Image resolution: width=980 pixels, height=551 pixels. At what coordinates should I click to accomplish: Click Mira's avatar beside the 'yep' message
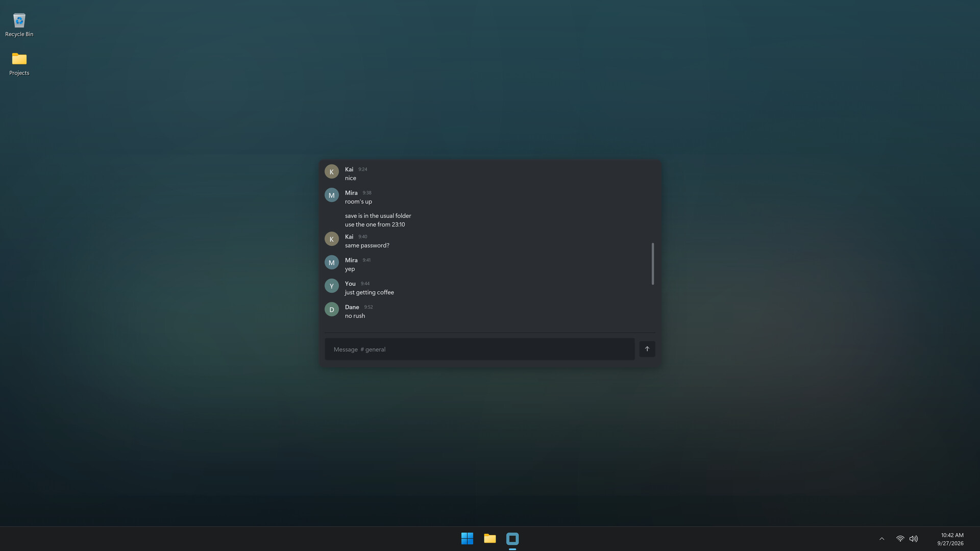[x=332, y=262]
